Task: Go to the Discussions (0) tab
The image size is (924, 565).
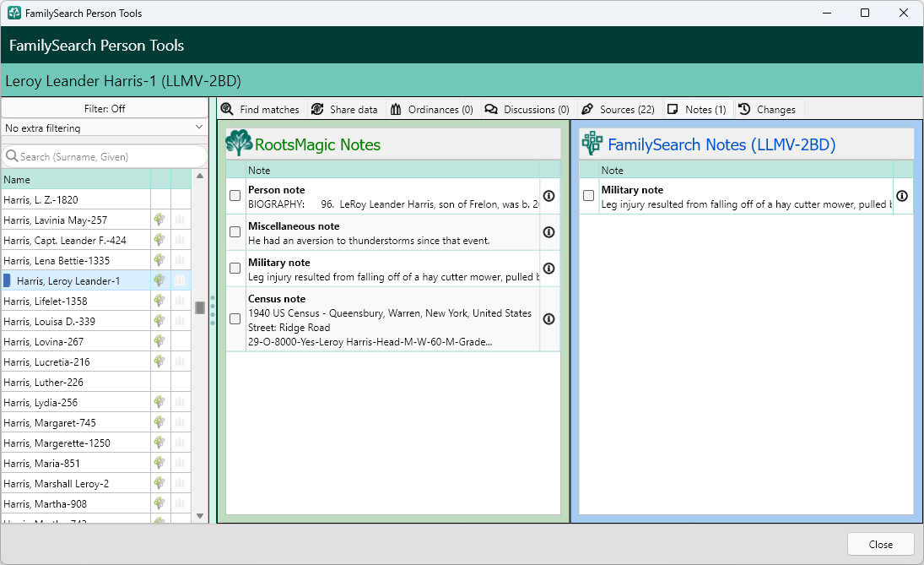Action: (x=527, y=110)
